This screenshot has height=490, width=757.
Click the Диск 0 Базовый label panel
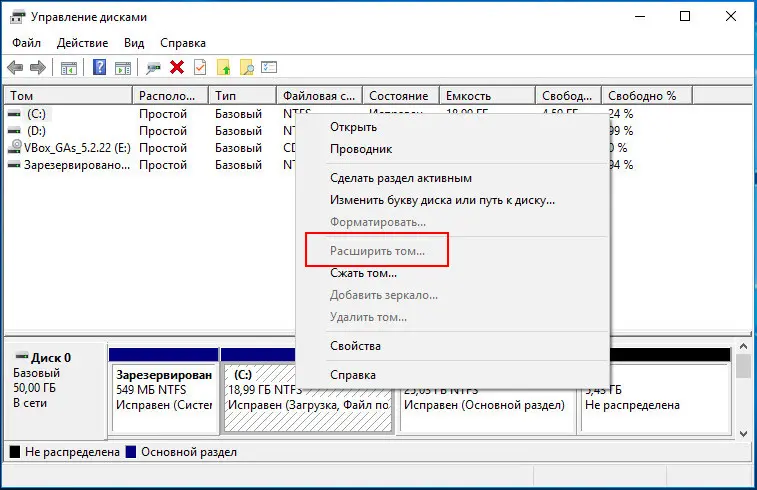(56, 390)
